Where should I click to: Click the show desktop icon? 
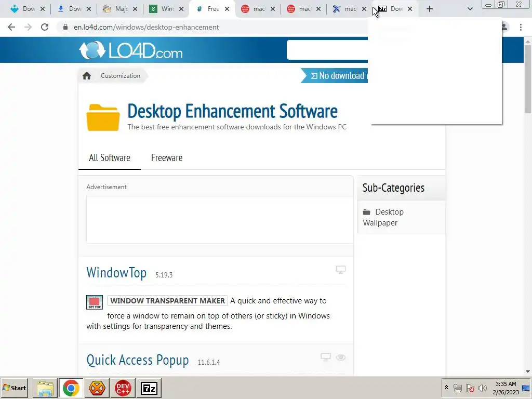pos(526,388)
